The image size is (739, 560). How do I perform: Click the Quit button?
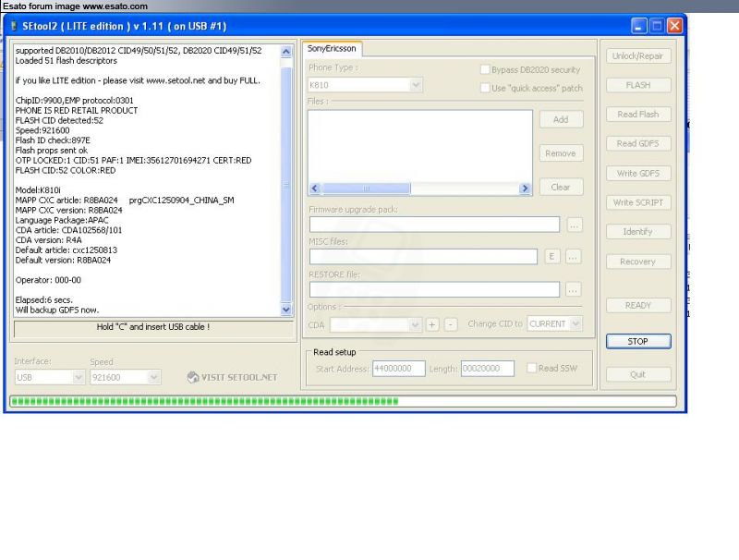pos(637,375)
